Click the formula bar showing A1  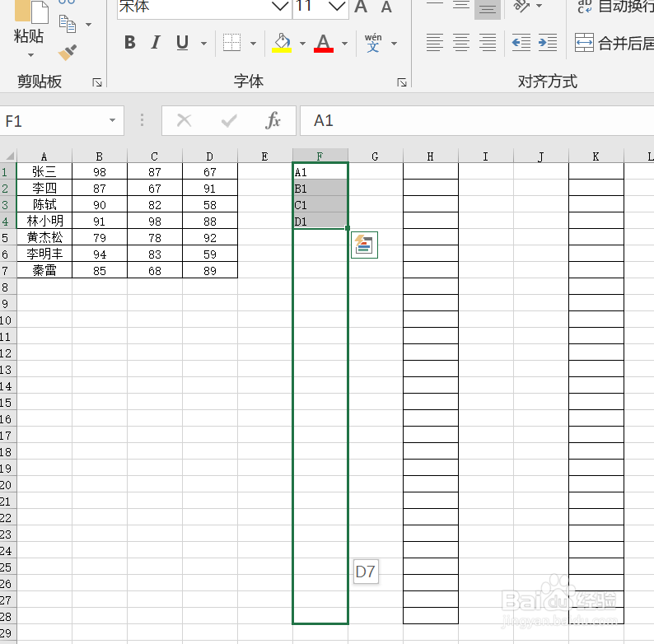pyautogui.click(x=477, y=120)
